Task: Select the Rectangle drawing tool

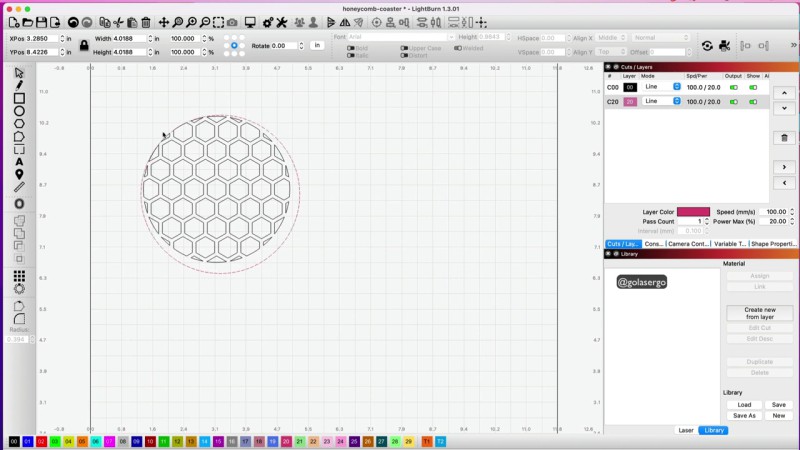Action: [x=19, y=99]
